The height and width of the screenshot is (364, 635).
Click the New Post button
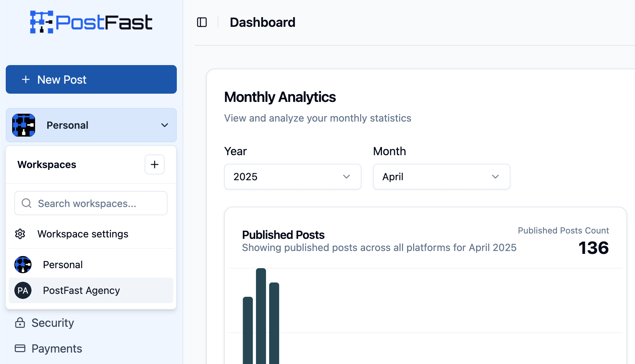point(91,79)
